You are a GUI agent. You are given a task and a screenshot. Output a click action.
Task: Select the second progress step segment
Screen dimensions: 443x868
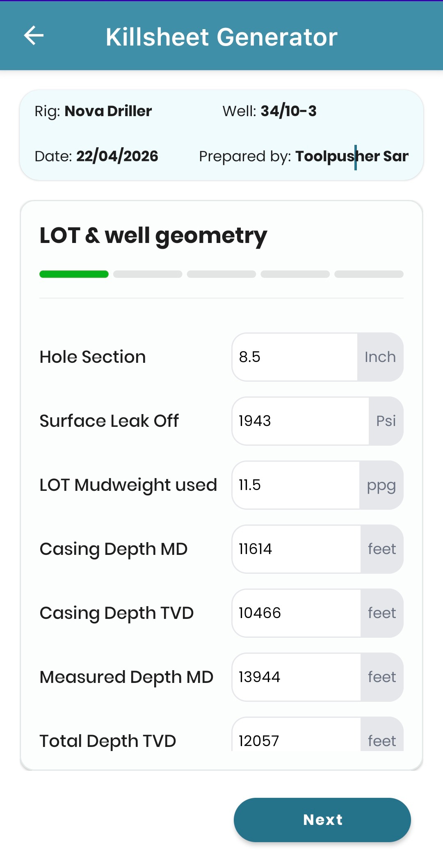pyautogui.click(x=148, y=274)
